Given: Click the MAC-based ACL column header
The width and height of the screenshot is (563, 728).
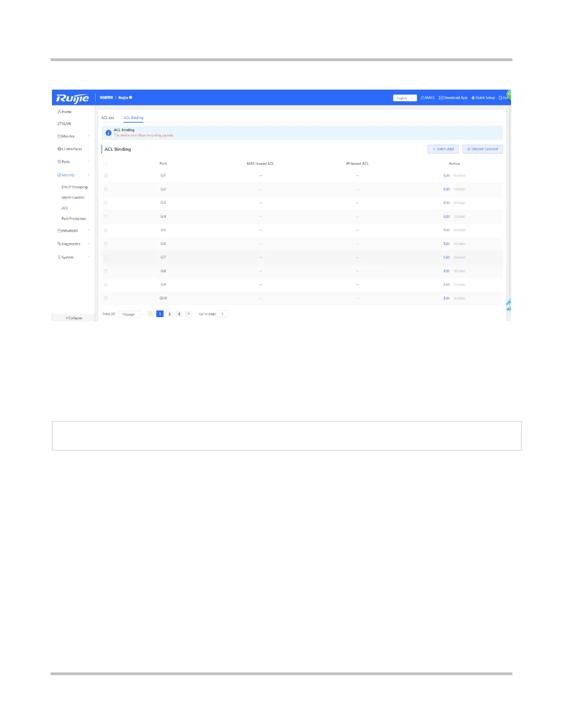Looking at the screenshot, I should coord(260,164).
